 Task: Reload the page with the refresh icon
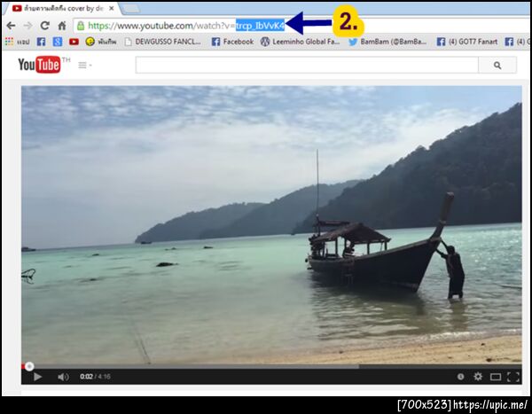45,26
